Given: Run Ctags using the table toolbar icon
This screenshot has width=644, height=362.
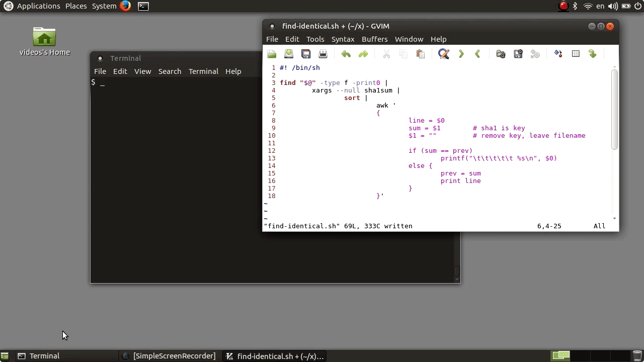Looking at the screenshot, I should click(x=576, y=54).
